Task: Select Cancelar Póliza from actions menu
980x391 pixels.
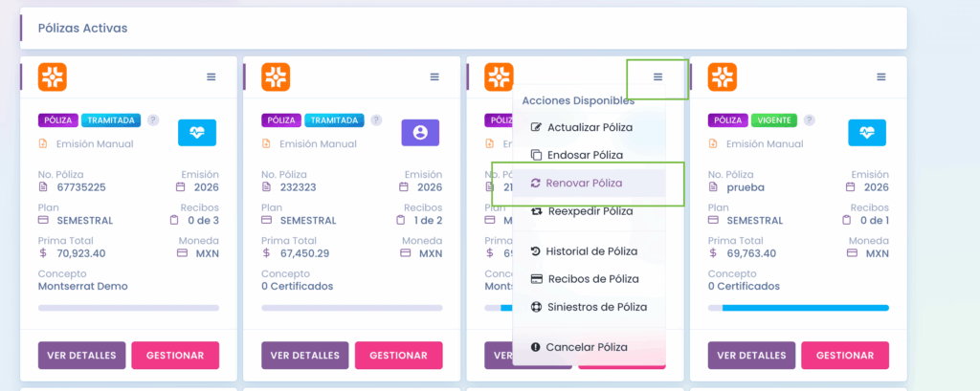Action: coord(590,347)
